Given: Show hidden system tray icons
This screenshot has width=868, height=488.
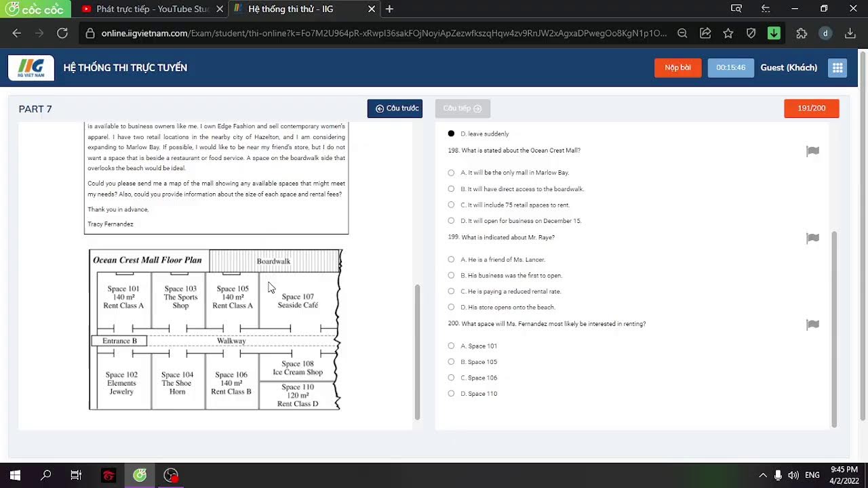Looking at the screenshot, I should (762, 475).
